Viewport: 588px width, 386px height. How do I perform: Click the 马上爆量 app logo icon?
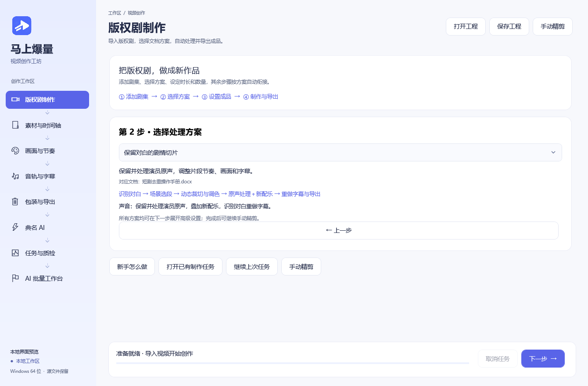(x=22, y=25)
